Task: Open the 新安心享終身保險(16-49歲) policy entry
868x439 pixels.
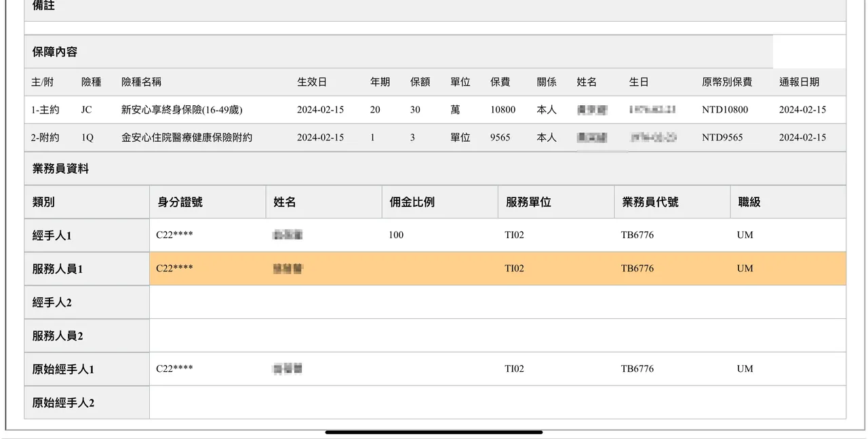Action: click(x=181, y=110)
